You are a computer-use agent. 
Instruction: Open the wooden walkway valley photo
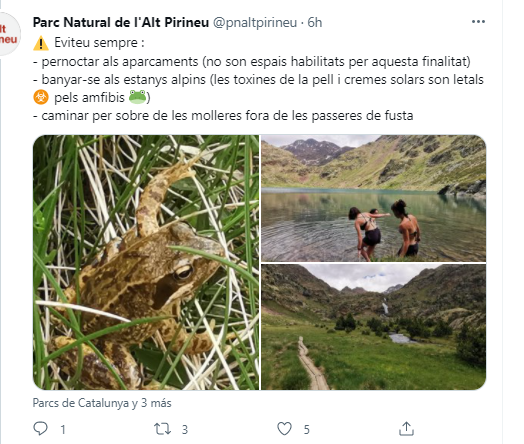click(x=373, y=327)
